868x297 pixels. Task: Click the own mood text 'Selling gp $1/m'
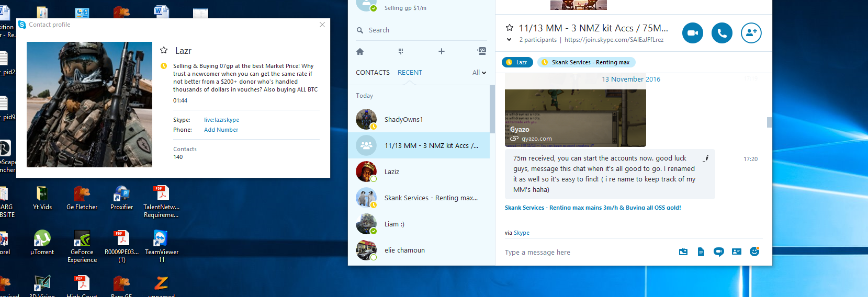[x=405, y=8]
